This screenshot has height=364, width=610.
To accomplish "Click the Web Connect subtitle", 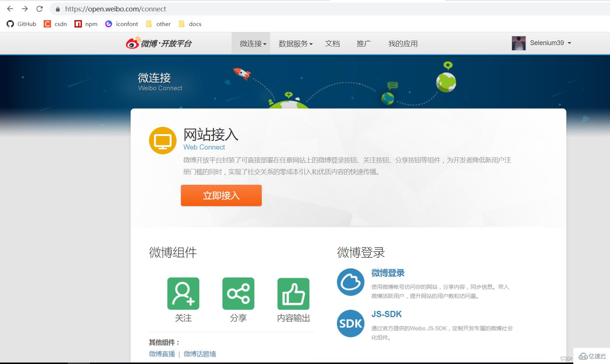I will coord(204,147).
